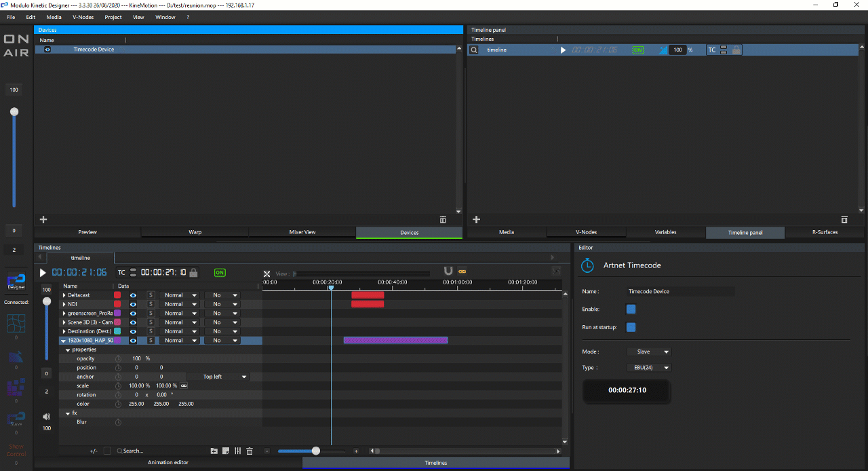Click the add (+) icon in the Devices panel
868x471 pixels.
tap(43, 219)
